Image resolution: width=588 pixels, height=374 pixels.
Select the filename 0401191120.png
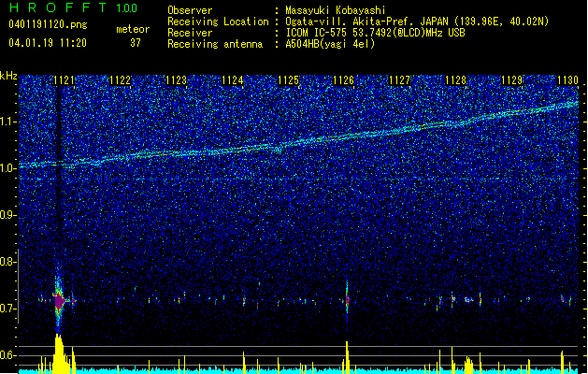(x=48, y=25)
